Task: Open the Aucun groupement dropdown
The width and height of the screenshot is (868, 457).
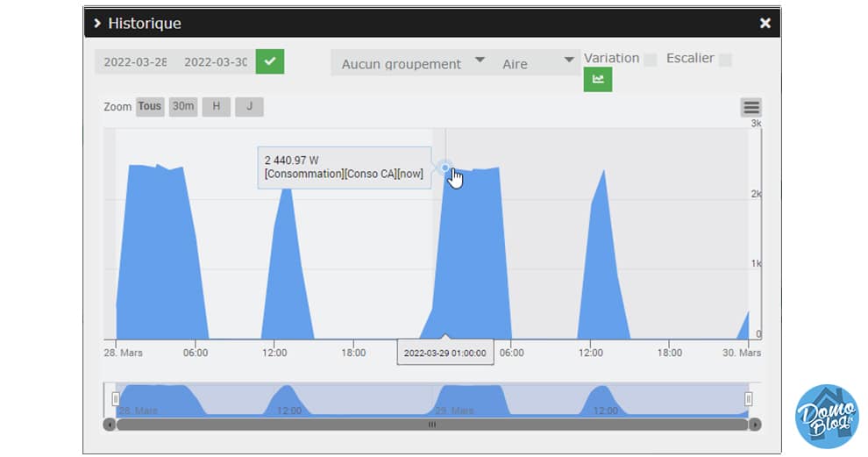Action: 411,62
